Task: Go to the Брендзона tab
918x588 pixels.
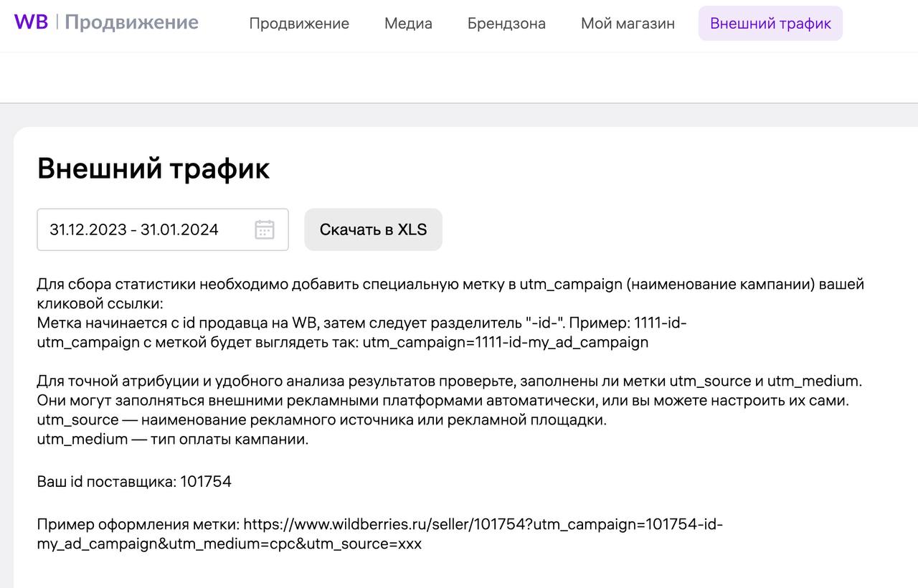Action: click(506, 24)
